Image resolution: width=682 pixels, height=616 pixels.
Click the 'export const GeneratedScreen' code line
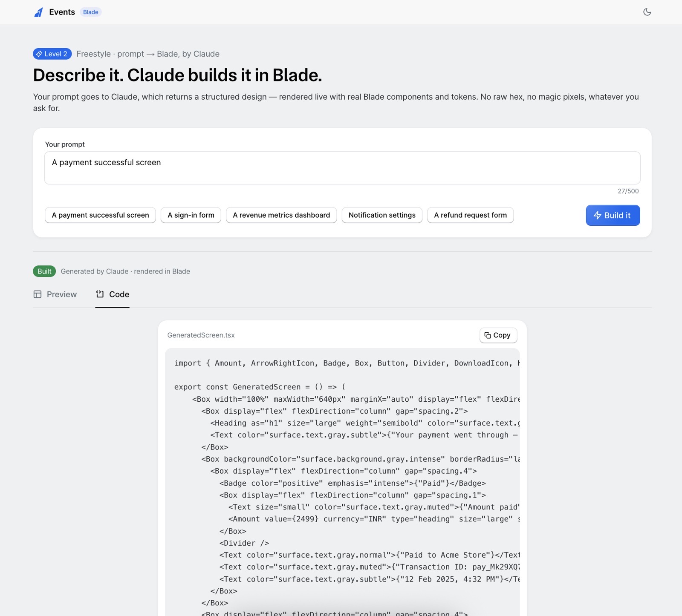tap(260, 387)
